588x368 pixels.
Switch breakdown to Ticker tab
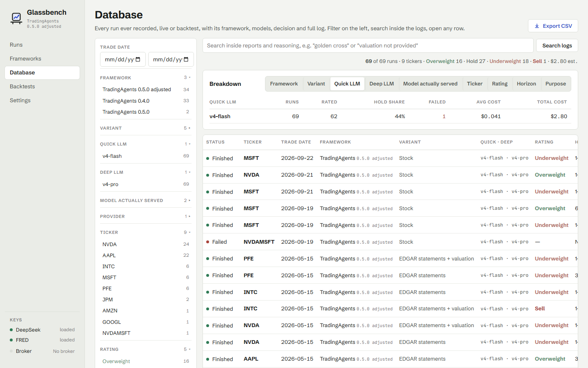click(x=474, y=84)
